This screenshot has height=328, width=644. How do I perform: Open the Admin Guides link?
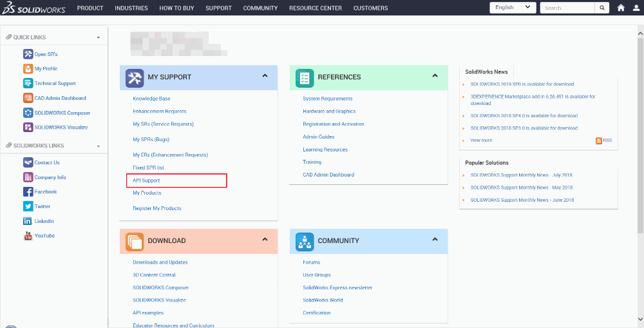(319, 137)
